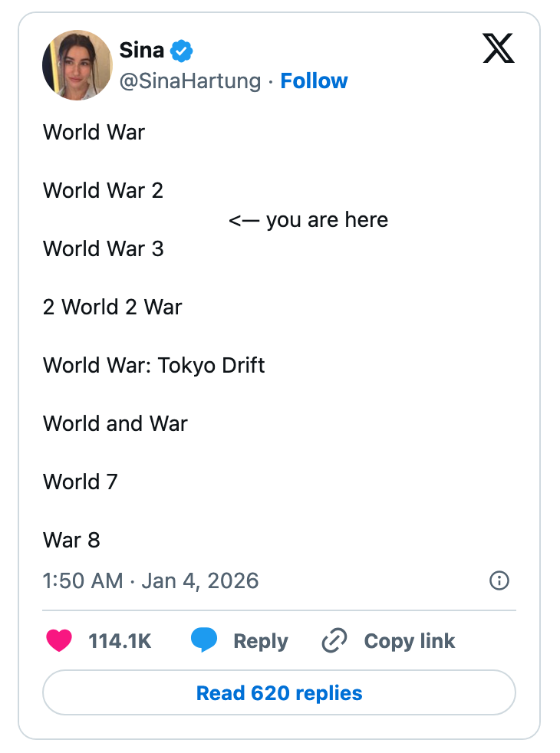
Task: Click the Follow link
Action: [x=314, y=81]
